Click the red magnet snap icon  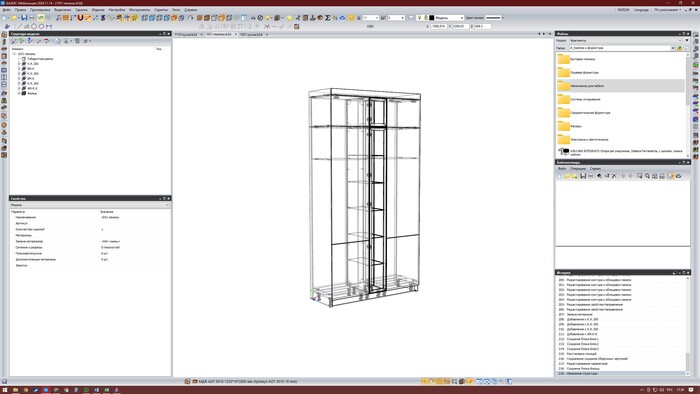click(80, 18)
